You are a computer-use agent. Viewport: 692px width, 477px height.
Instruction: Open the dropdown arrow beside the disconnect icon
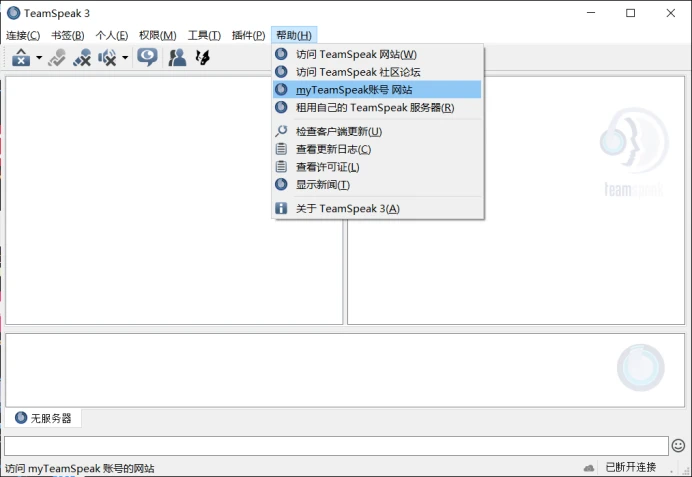39,57
